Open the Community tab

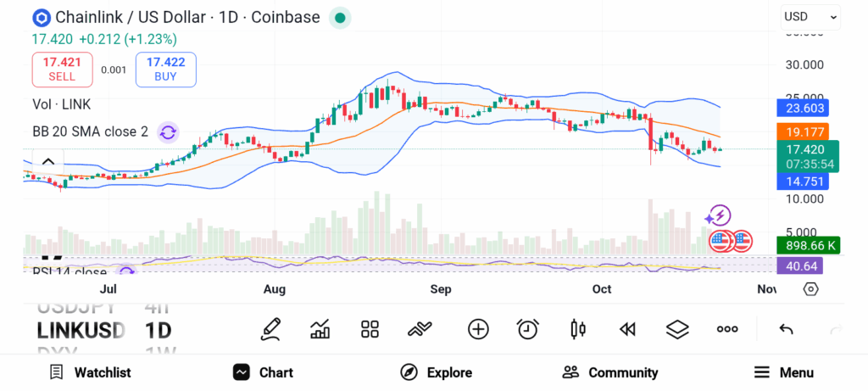(610, 372)
